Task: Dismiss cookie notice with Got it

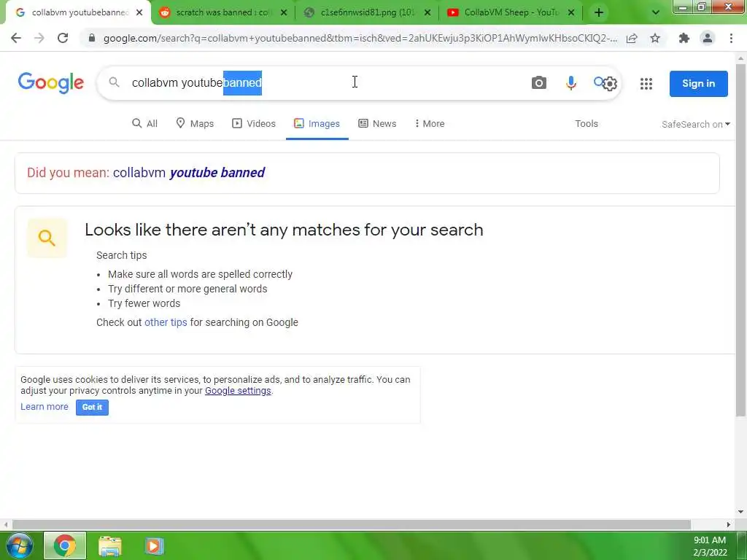Action: click(x=92, y=407)
